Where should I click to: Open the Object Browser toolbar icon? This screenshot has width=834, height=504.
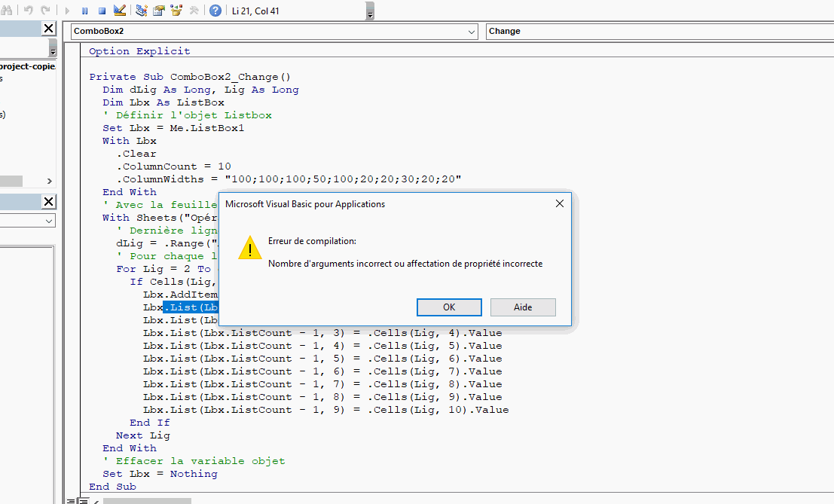176,11
